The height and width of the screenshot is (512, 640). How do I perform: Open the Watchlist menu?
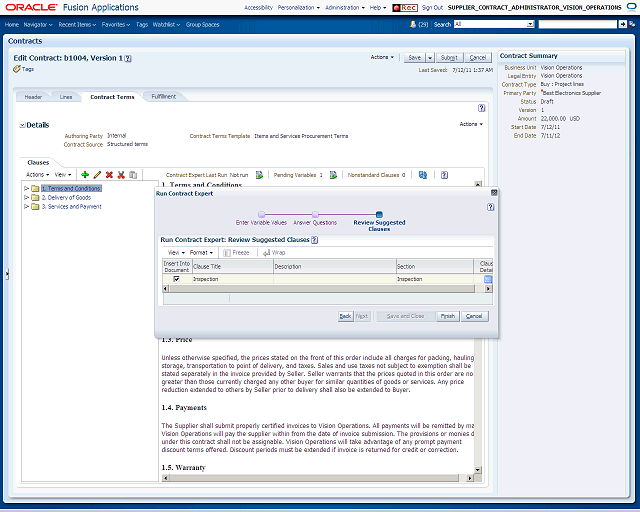coord(166,24)
